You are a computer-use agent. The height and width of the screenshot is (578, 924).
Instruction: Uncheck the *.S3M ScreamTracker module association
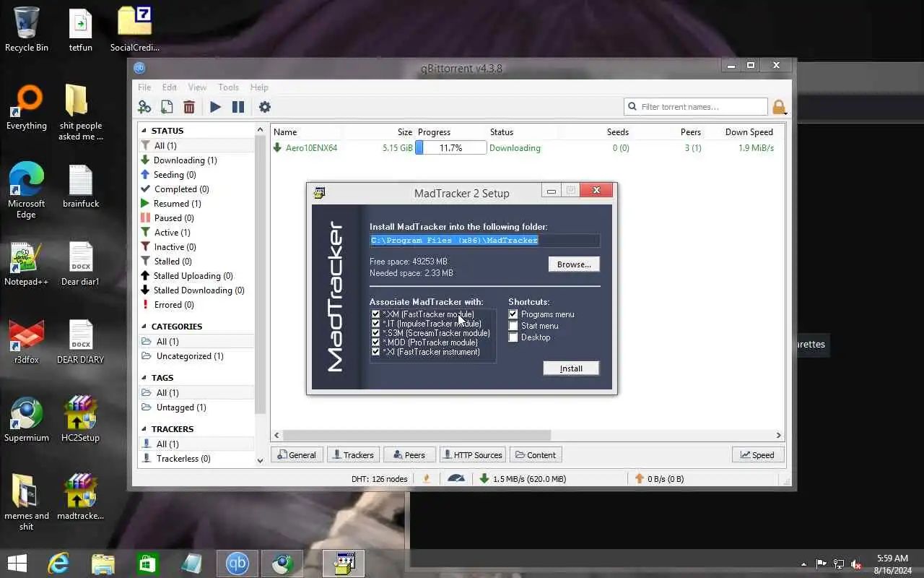pos(375,333)
